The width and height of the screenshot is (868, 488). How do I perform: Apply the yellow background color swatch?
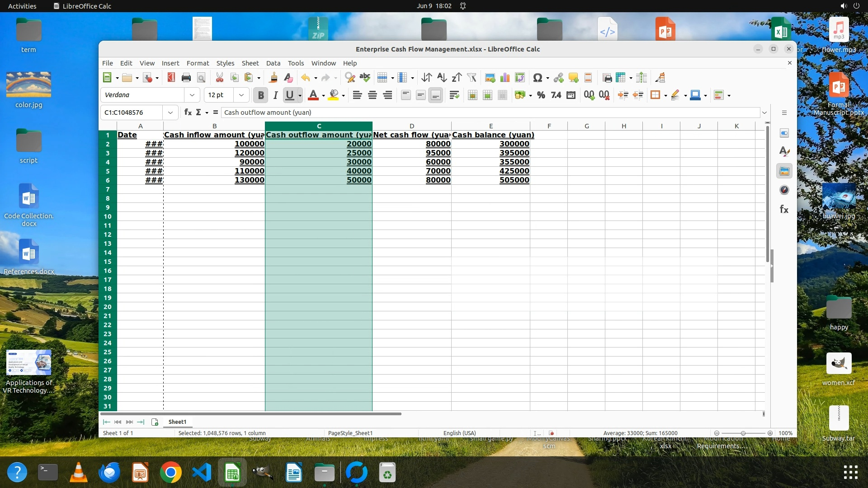pyautogui.click(x=334, y=95)
